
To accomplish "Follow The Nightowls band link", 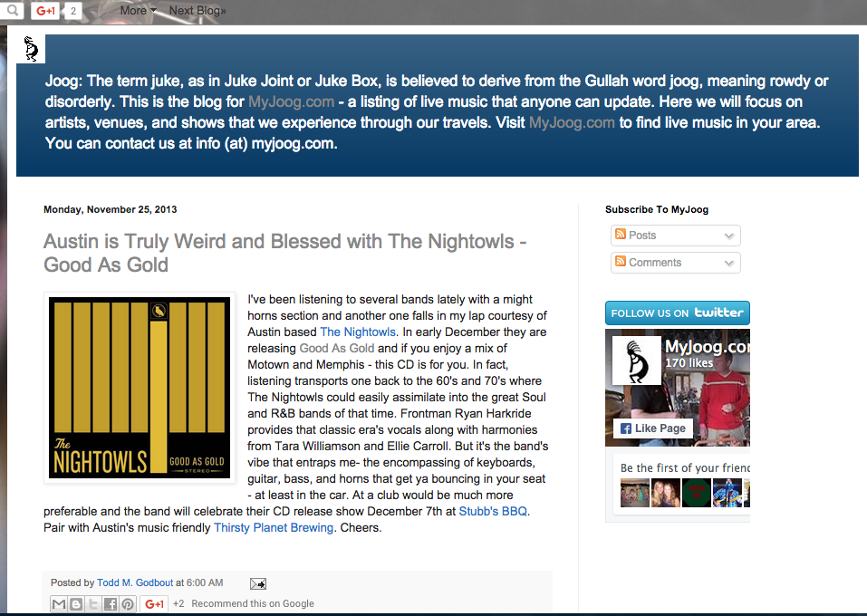I will pyautogui.click(x=358, y=332).
